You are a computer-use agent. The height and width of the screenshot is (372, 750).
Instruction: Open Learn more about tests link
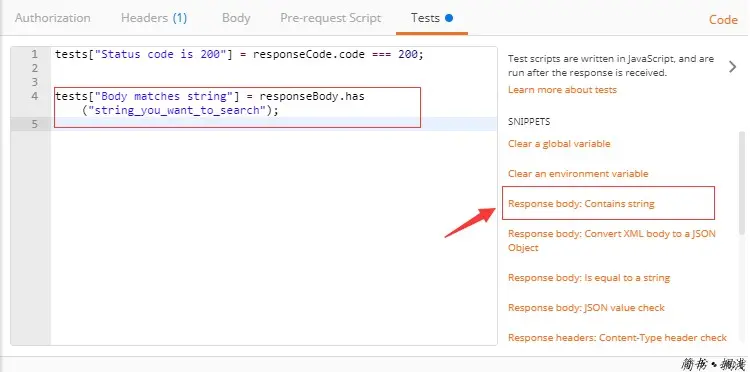[562, 89]
